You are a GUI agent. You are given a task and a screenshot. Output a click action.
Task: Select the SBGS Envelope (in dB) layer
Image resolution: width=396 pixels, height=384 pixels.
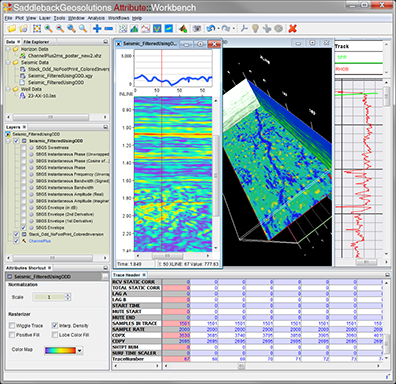pyautogui.click(x=57, y=208)
